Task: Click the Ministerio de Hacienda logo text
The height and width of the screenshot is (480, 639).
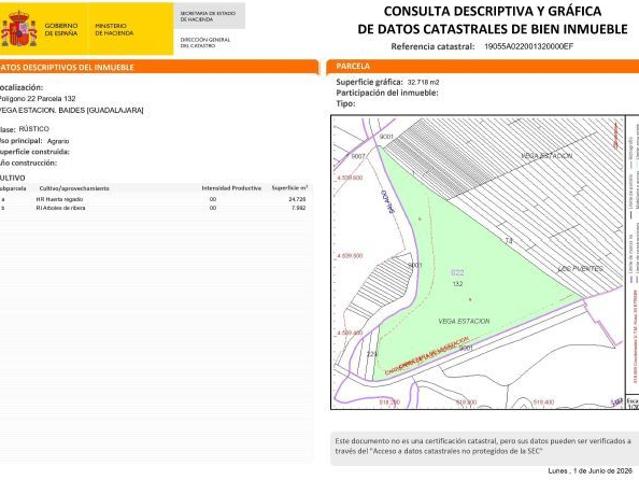Action: click(x=114, y=29)
